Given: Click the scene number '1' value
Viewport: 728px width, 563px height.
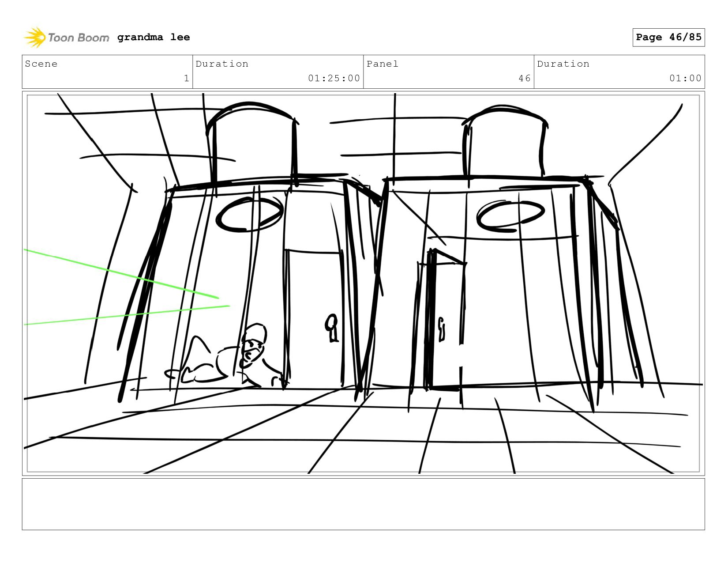Looking at the screenshot, I should coord(187,78).
